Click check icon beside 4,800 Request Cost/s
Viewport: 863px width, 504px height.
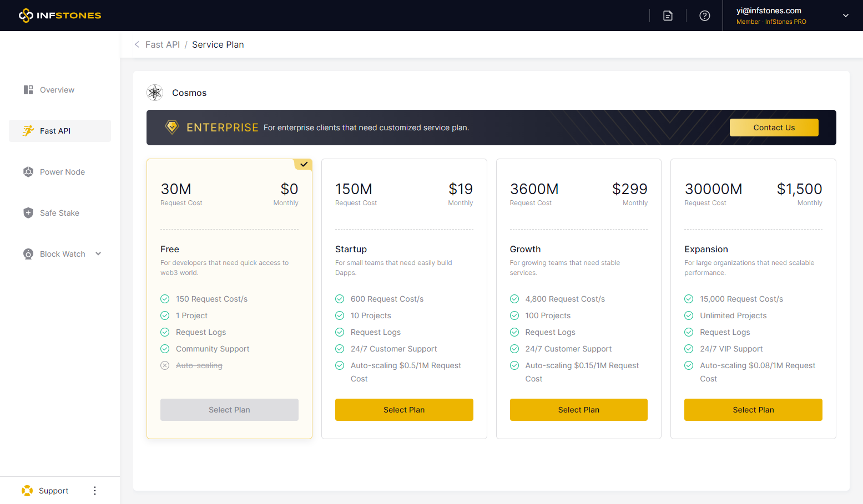514,299
